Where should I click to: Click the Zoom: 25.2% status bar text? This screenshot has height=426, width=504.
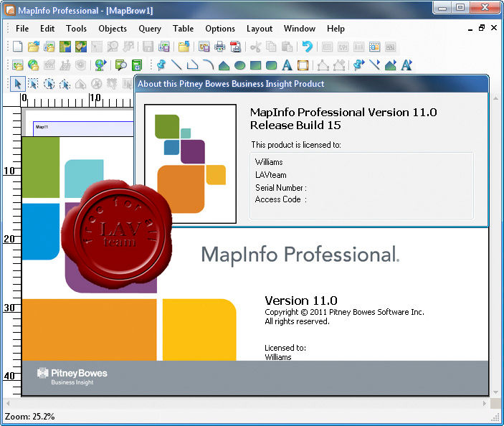[x=29, y=417]
